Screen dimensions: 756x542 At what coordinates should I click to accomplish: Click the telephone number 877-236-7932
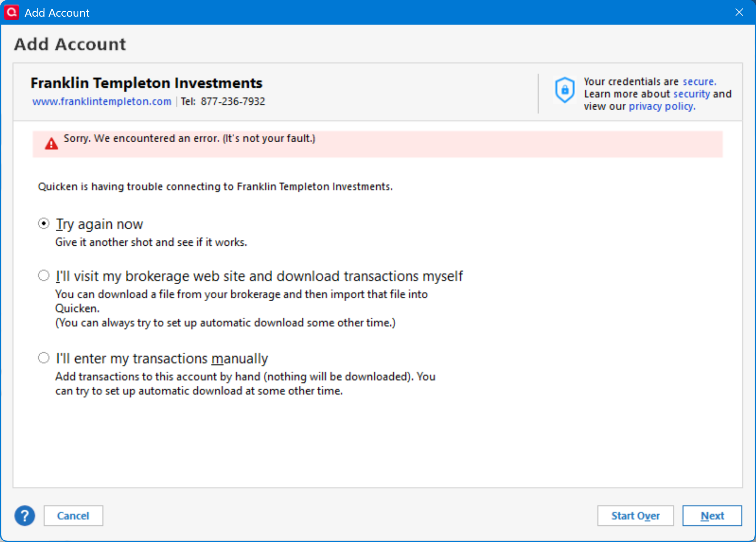coord(233,101)
